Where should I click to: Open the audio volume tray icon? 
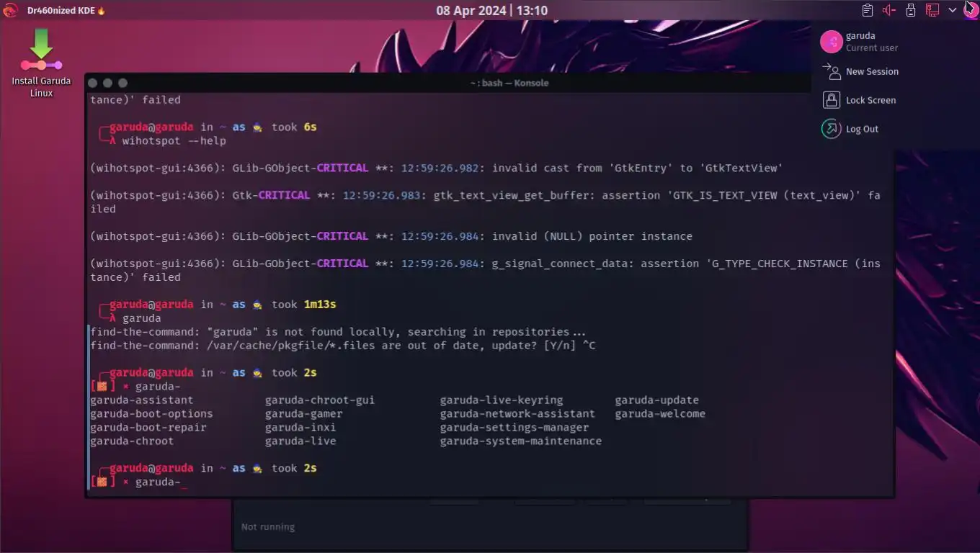coord(889,10)
